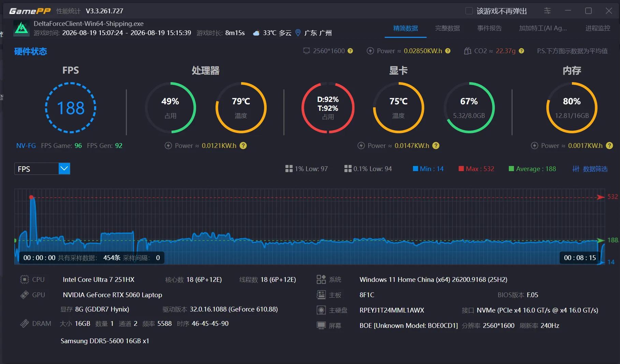Screen dimensions: 620x364
Task: Click the Intel Core Ultra 7 251HX text
Action: [99, 279]
